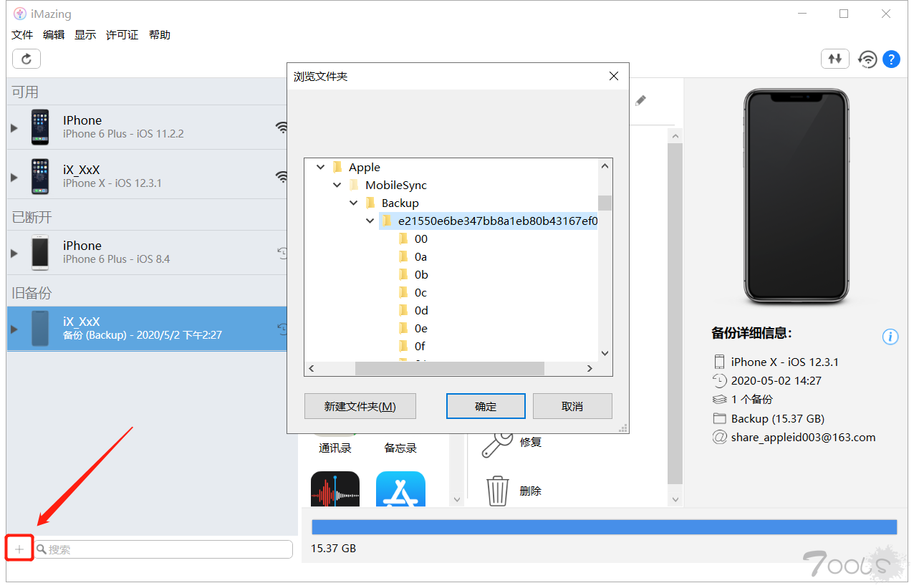Select folder icon of 0a in tree

tap(403, 256)
